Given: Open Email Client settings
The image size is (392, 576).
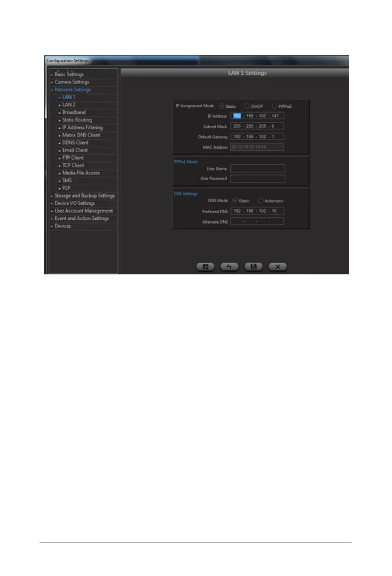Looking at the screenshot, I should [x=75, y=150].
